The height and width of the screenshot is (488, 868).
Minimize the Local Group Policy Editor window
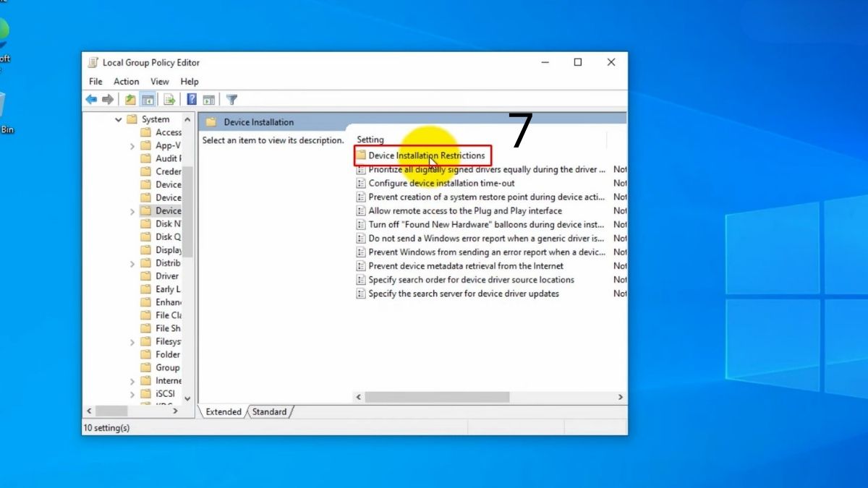545,62
